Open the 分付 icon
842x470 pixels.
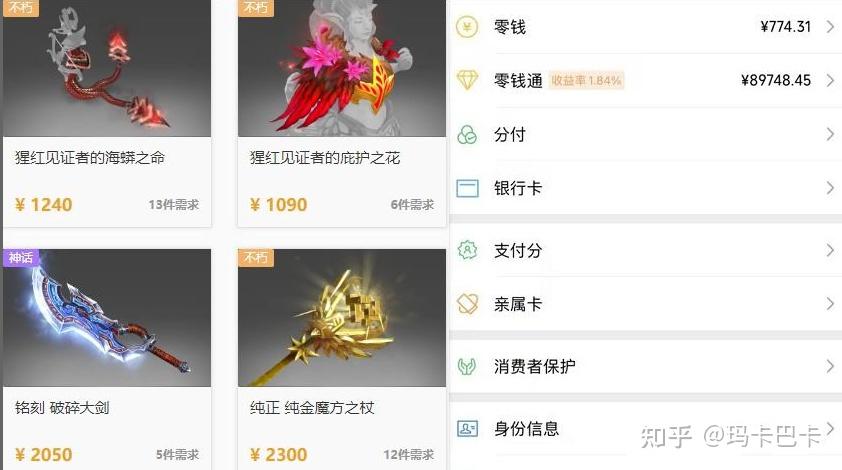(467, 134)
